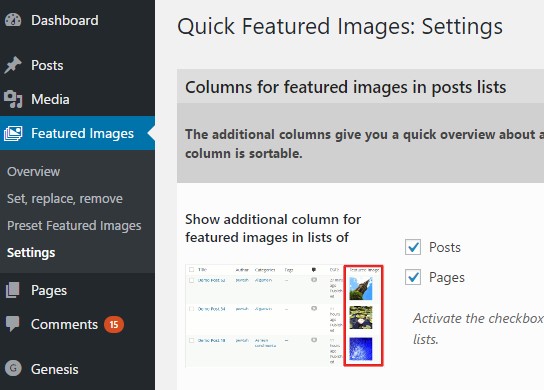The width and height of the screenshot is (544, 390).
Task: Click the orange 15 comments badge
Action: (114, 324)
